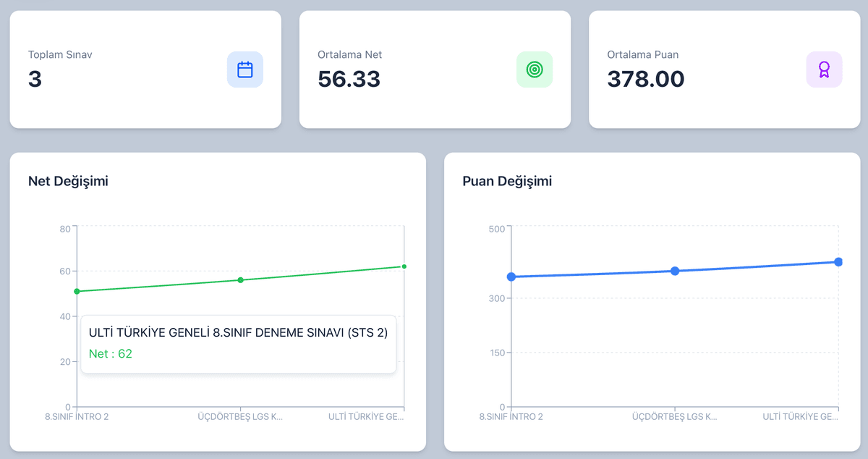Click the purple award ribbon icon

pyautogui.click(x=824, y=70)
